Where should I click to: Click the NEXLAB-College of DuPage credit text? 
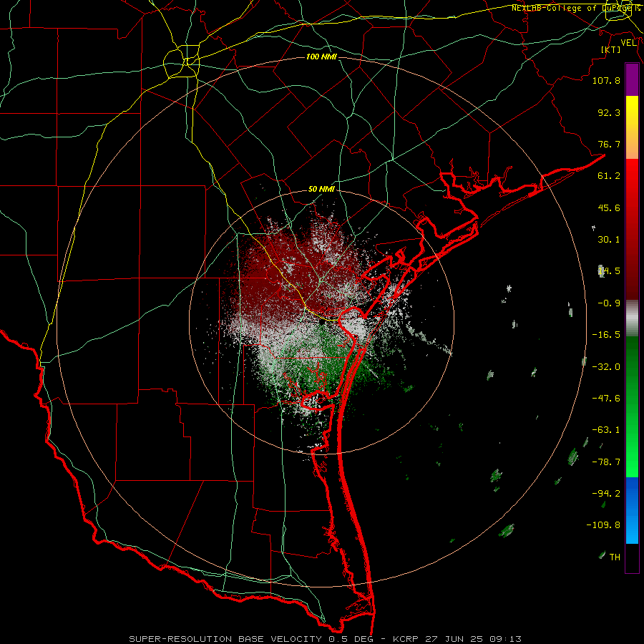[x=575, y=8]
